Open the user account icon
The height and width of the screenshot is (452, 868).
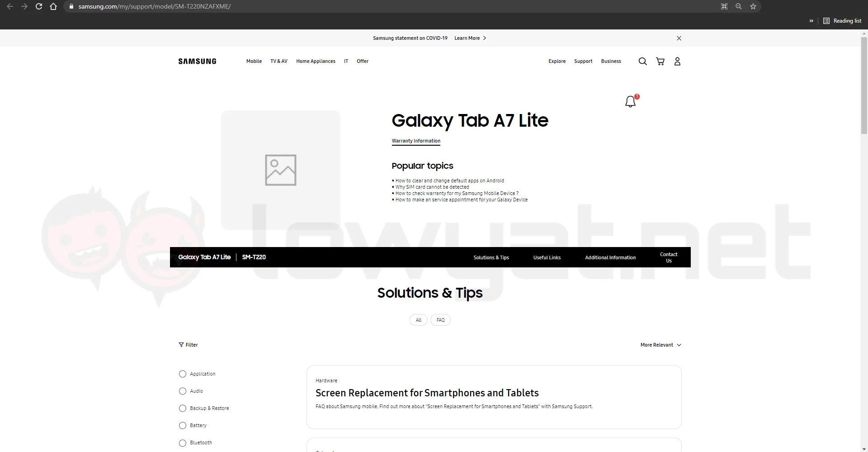[x=677, y=61]
